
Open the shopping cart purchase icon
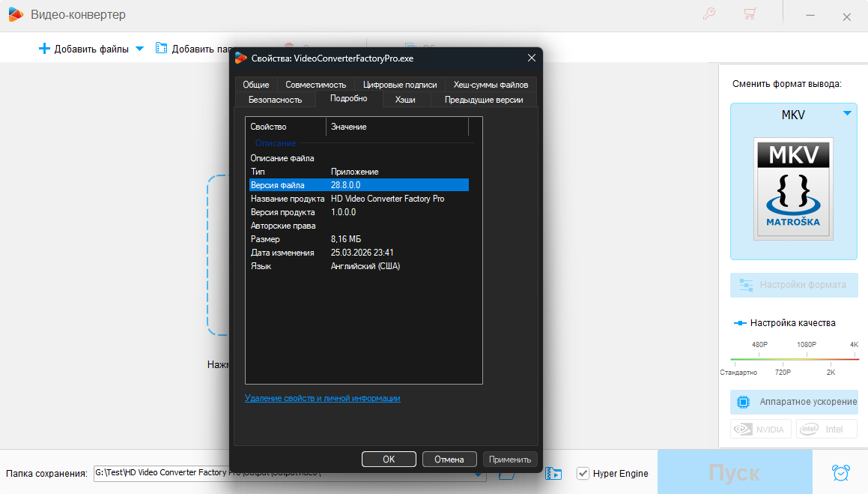[749, 14]
